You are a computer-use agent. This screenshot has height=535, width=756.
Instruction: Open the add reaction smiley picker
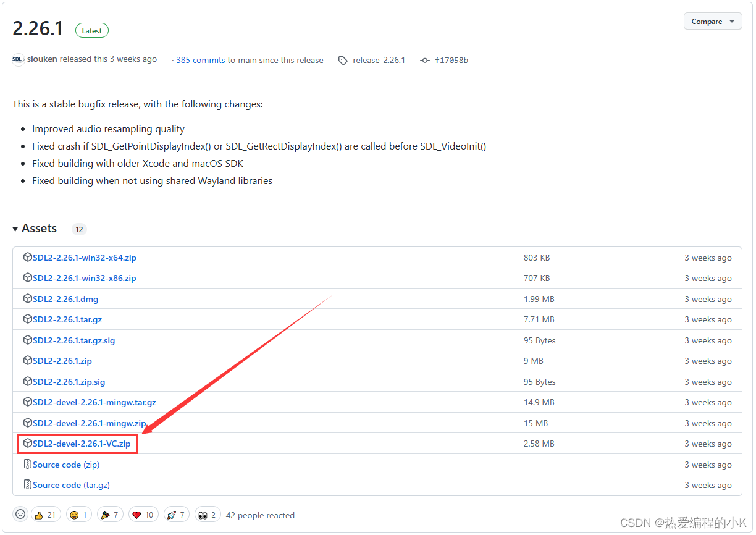pyautogui.click(x=20, y=514)
